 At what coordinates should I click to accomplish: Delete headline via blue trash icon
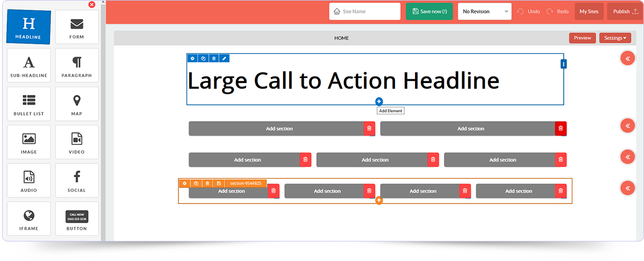[x=214, y=58]
